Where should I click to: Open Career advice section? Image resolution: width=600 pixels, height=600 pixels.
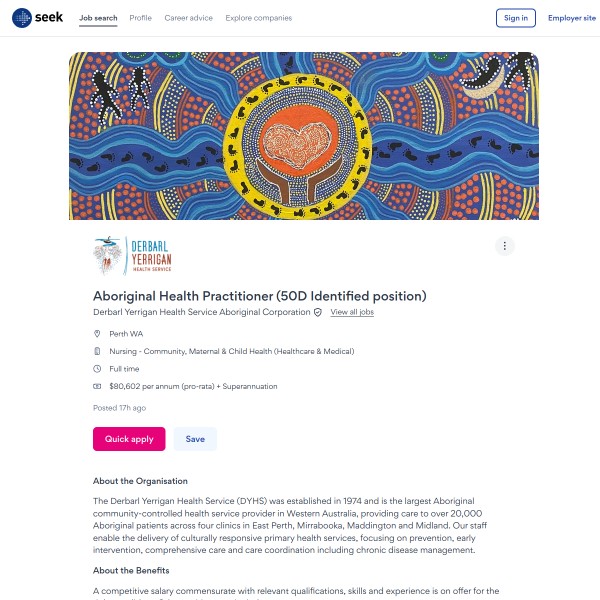(x=189, y=18)
